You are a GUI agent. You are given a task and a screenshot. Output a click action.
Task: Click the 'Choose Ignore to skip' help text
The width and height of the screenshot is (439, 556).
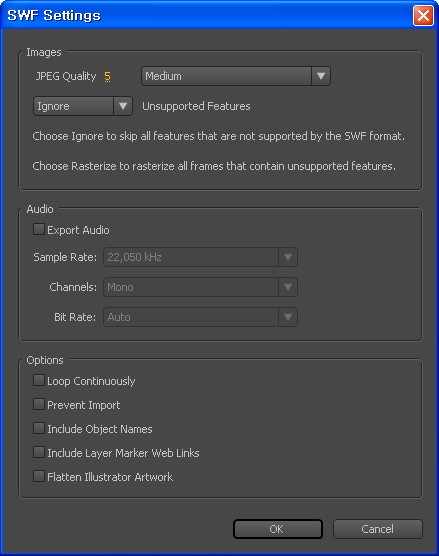[x=218, y=136]
